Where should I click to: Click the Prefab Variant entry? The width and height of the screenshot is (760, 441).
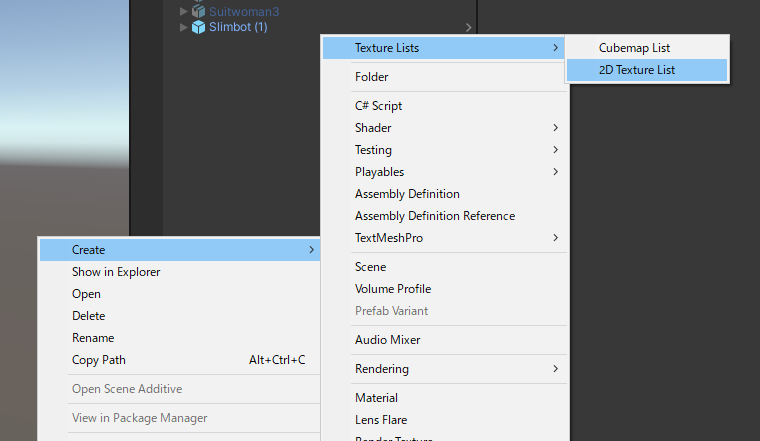pos(445,311)
